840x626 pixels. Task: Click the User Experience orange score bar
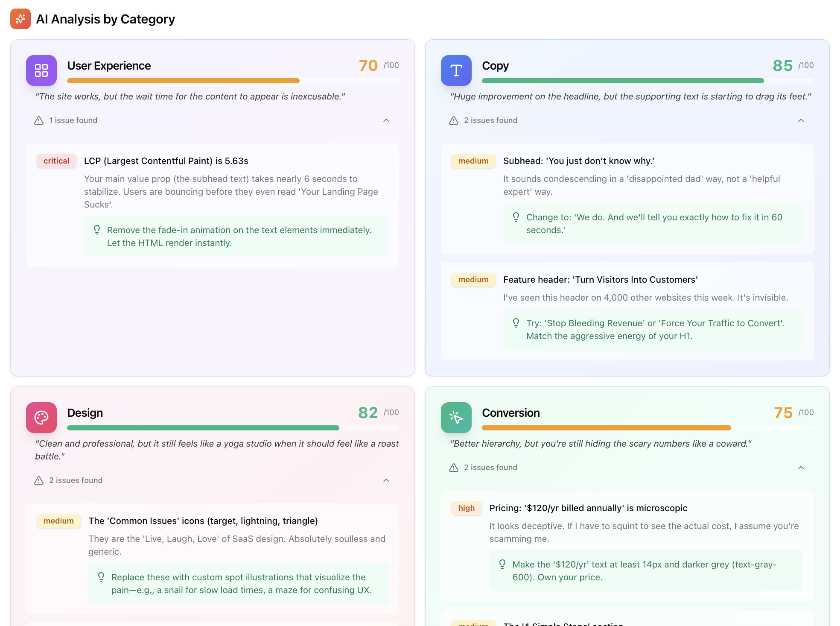[184, 81]
